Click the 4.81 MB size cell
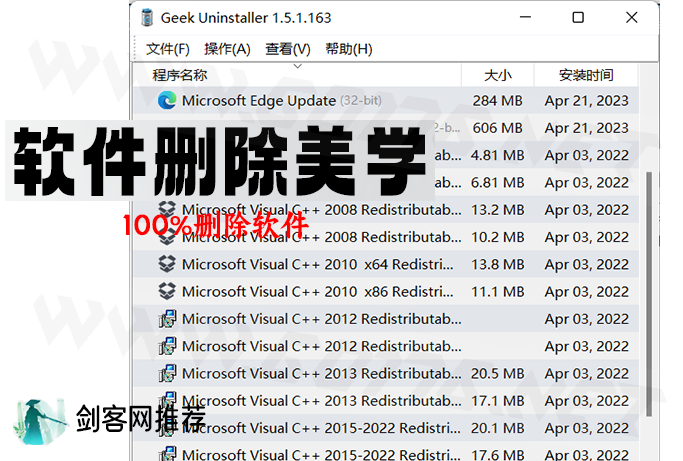 coord(497,155)
